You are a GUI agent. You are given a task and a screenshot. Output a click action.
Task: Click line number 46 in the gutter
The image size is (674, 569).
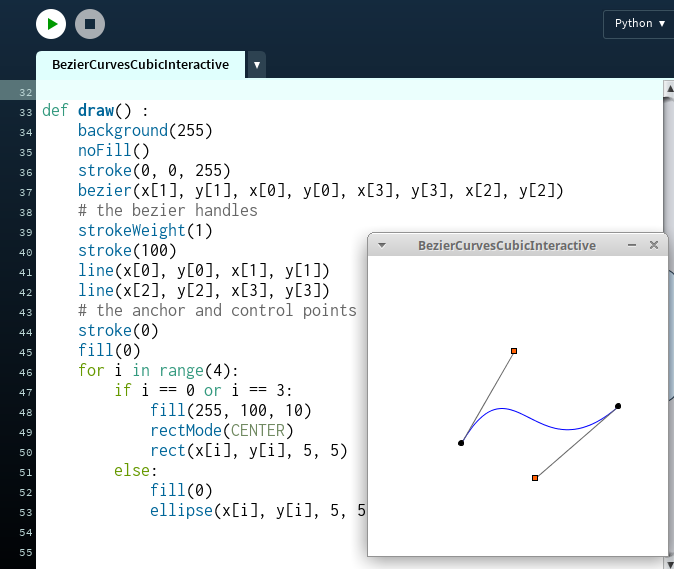pos(26,373)
